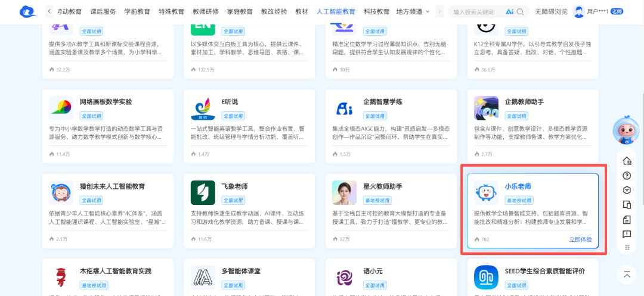
Task: Click the back-to-top arrow button
Action: (x=627, y=275)
